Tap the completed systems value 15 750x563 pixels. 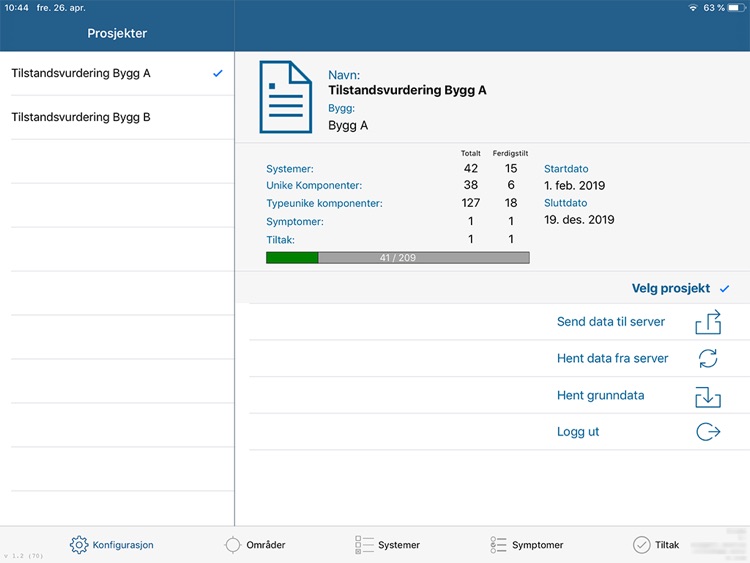pos(511,168)
